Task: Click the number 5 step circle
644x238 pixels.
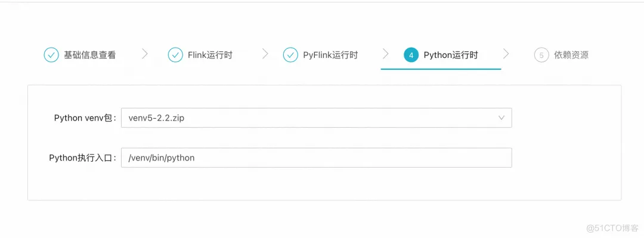Action: (541, 55)
